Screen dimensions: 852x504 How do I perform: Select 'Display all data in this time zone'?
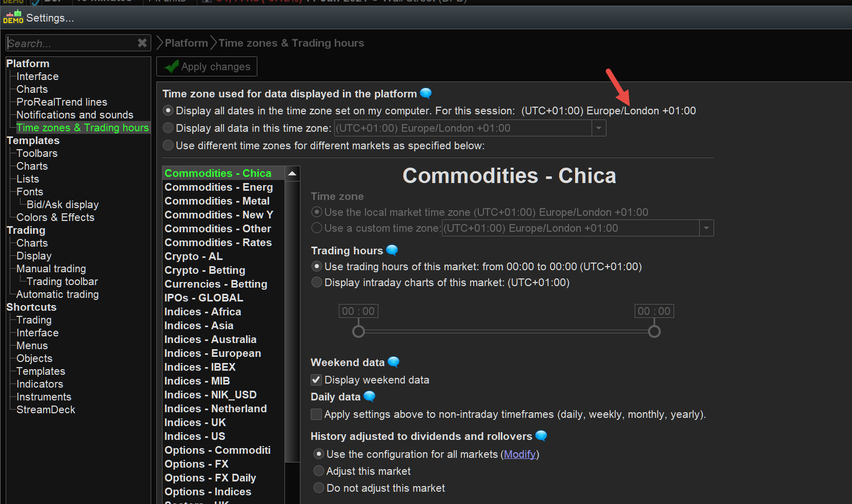[168, 128]
